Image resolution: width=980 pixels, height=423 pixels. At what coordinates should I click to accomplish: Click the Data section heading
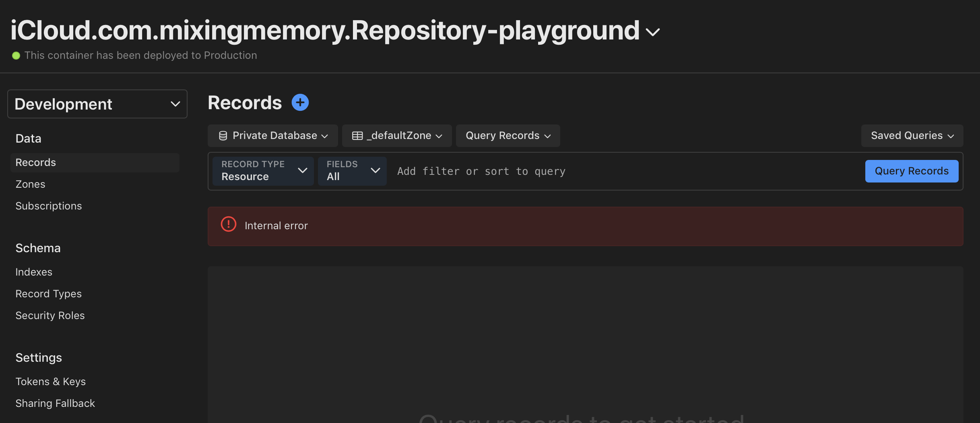29,139
